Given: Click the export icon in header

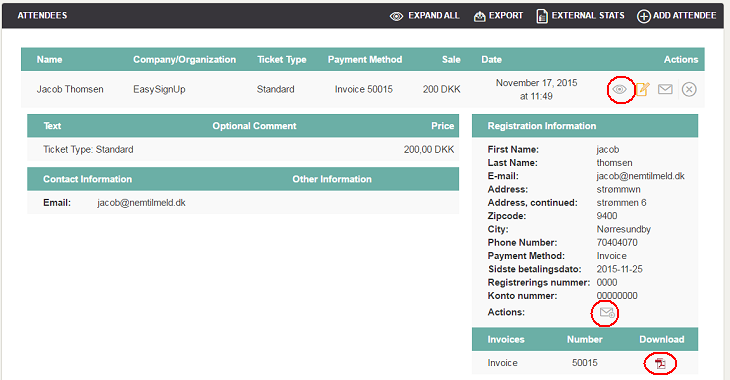Looking at the screenshot, I should [480, 16].
